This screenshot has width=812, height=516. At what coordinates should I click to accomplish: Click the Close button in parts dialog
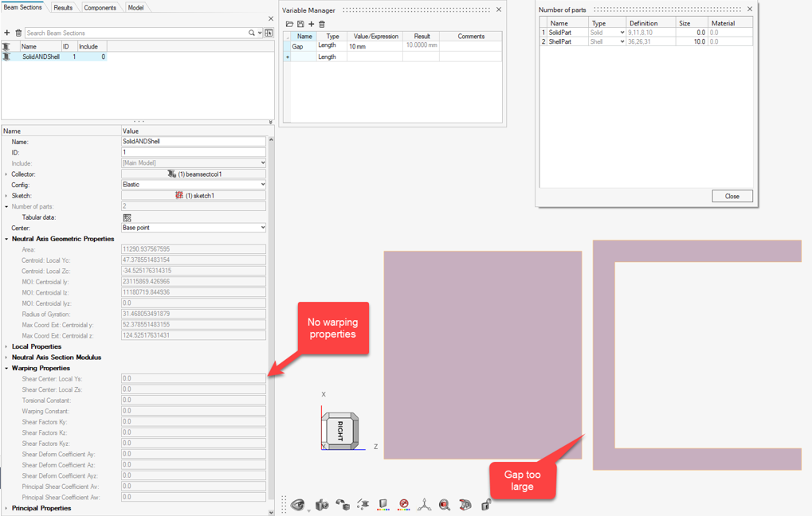point(732,196)
